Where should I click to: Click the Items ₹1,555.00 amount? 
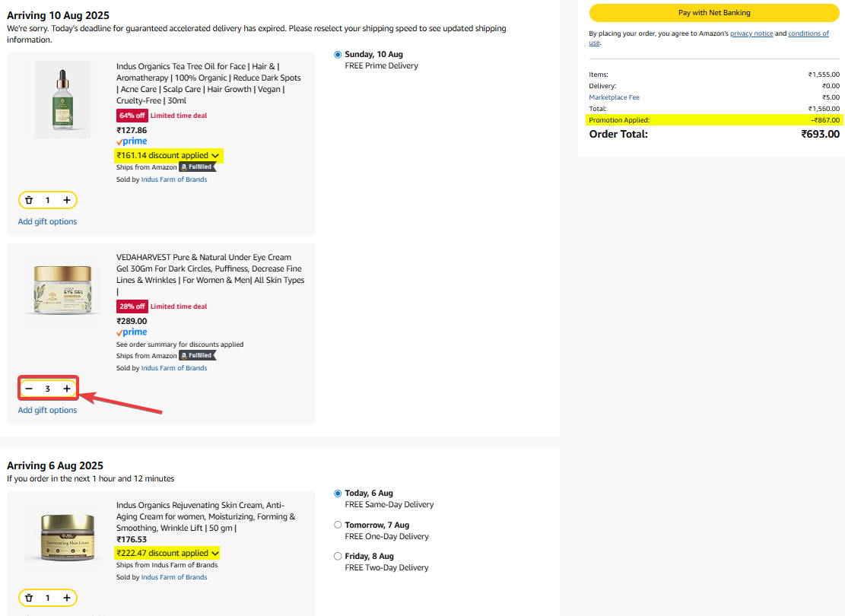point(824,75)
